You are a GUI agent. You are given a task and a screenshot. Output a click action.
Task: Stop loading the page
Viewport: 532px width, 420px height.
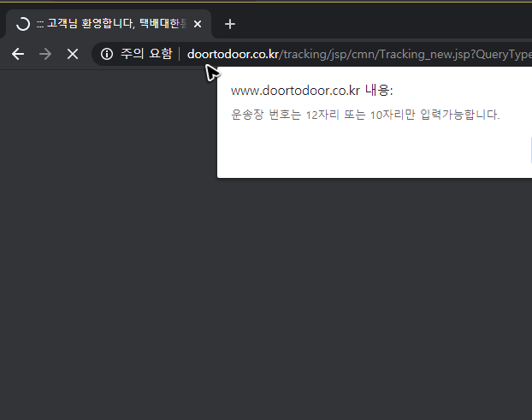pyautogui.click(x=73, y=54)
